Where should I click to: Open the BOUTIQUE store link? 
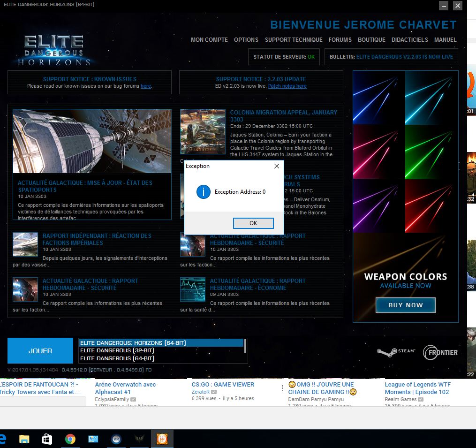pyautogui.click(x=371, y=40)
